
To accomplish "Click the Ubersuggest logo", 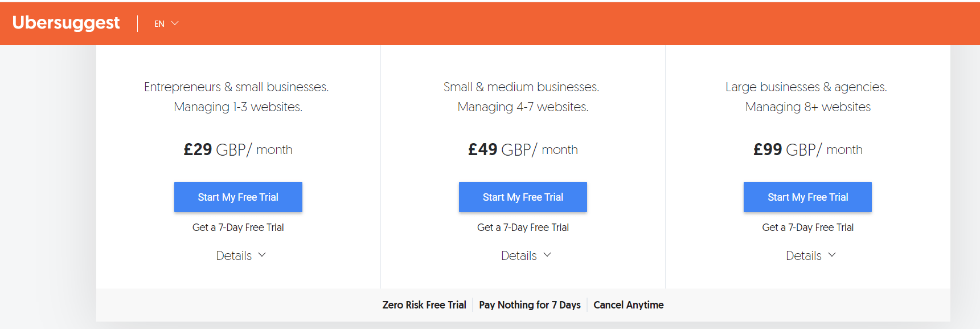I will 66,23.
